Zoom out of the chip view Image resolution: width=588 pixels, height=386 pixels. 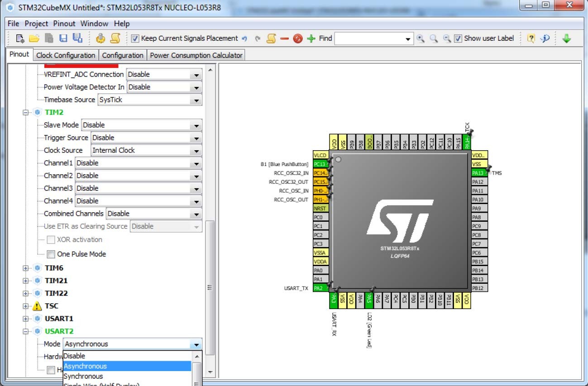(447, 38)
